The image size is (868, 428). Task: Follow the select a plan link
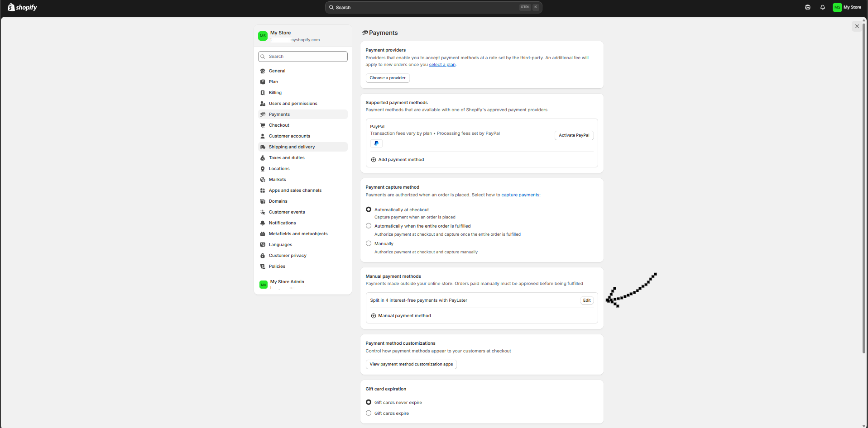(x=442, y=65)
